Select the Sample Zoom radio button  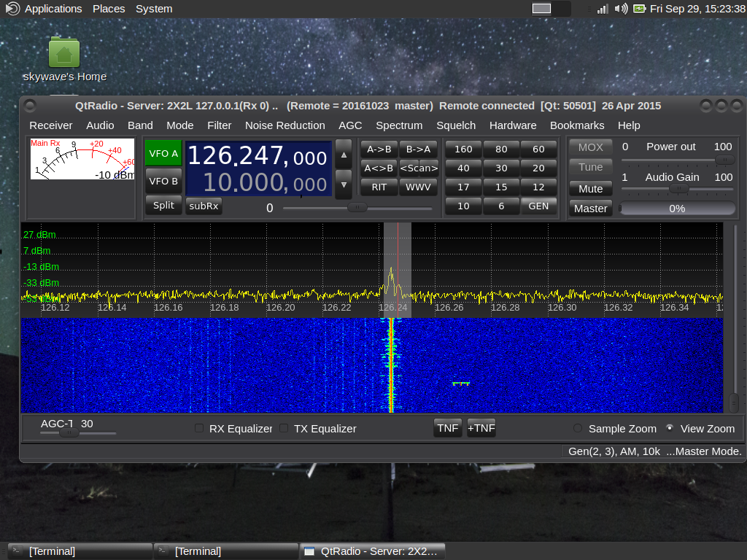[x=578, y=428]
